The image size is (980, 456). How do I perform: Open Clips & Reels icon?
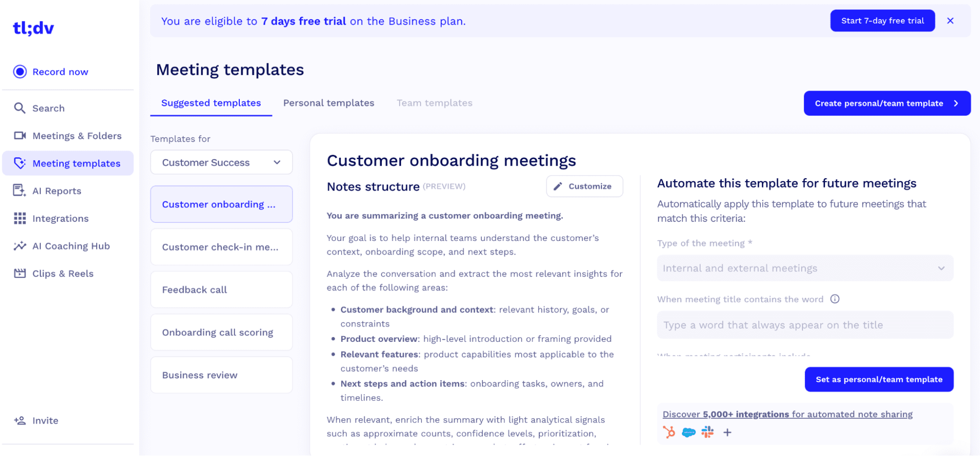20,273
